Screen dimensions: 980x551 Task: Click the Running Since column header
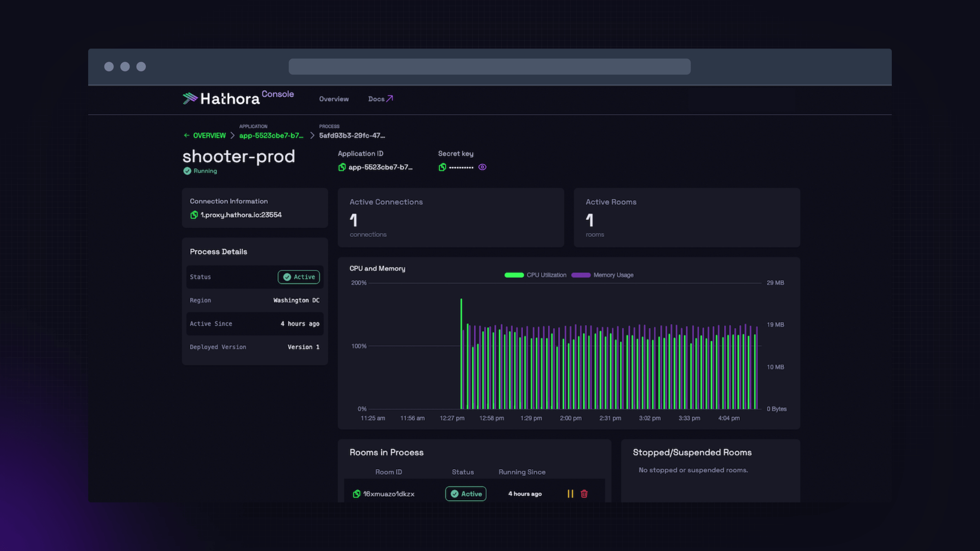(x=522, y=472)
